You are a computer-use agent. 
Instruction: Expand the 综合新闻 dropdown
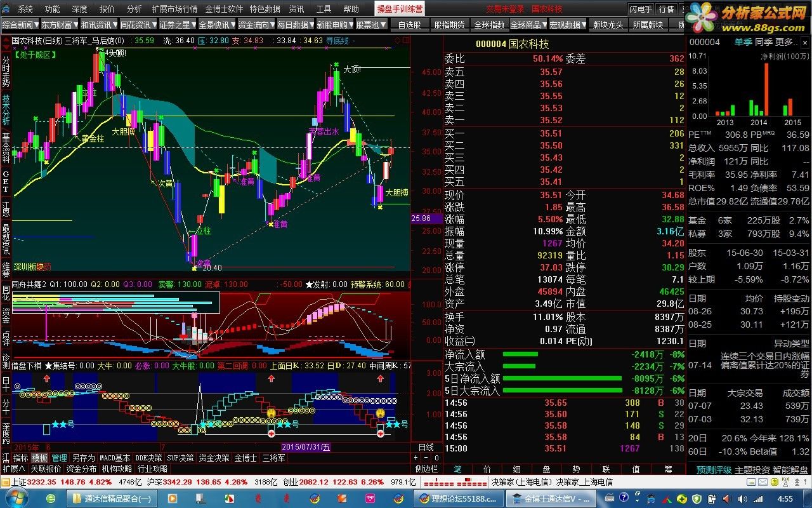click(20, 25)
